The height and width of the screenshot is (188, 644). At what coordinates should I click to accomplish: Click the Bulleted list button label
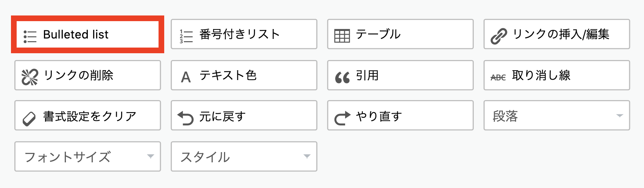(76, 34)
